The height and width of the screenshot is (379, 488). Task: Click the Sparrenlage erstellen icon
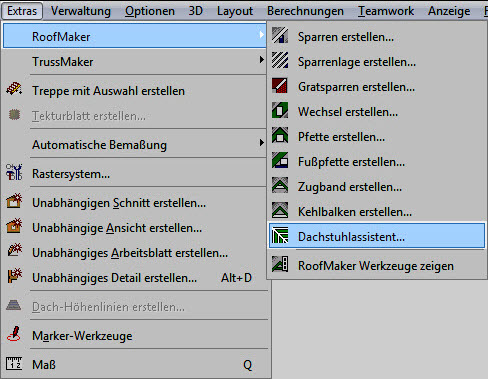(280, 61)
